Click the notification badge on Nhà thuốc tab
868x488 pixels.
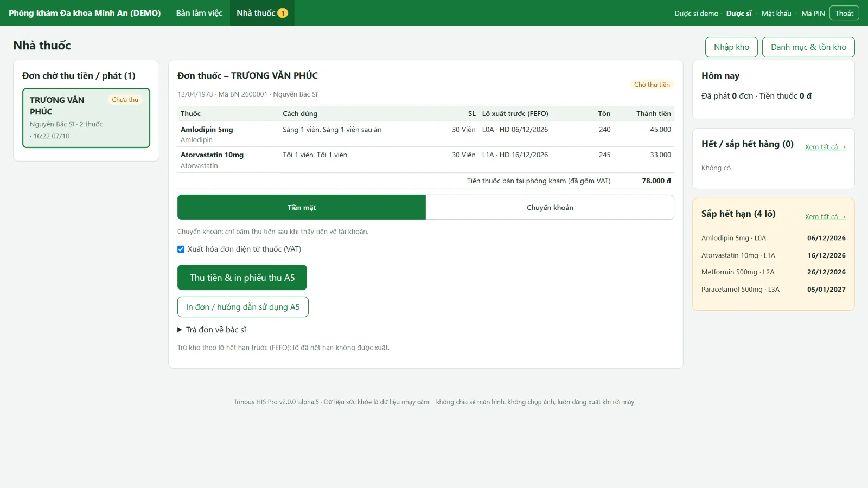click(x=283, y=13)
